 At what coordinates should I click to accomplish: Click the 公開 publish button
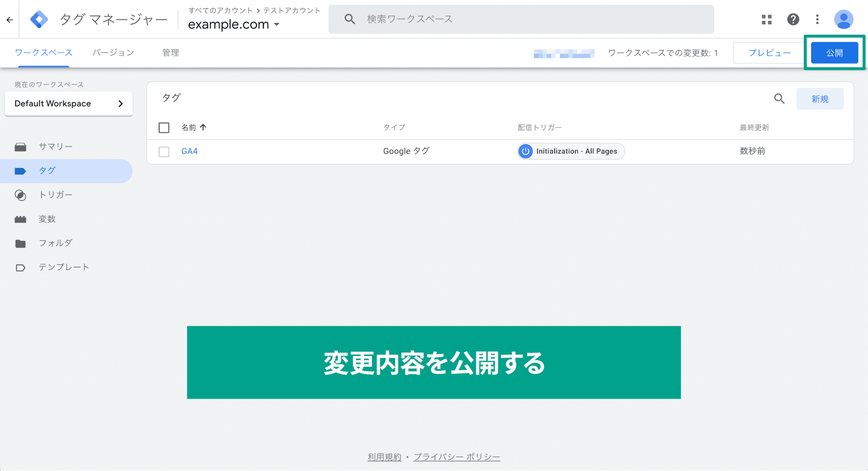coord(835,53)
